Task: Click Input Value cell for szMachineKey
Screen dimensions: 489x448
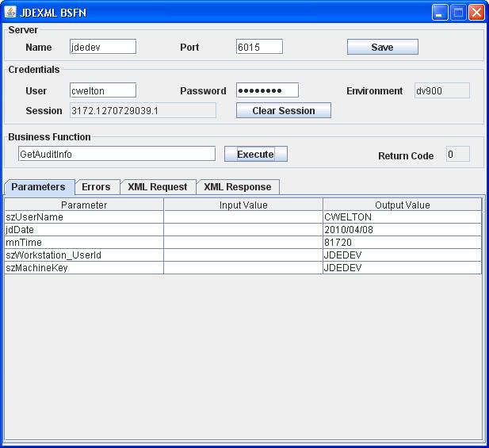Action: point(243,268)
